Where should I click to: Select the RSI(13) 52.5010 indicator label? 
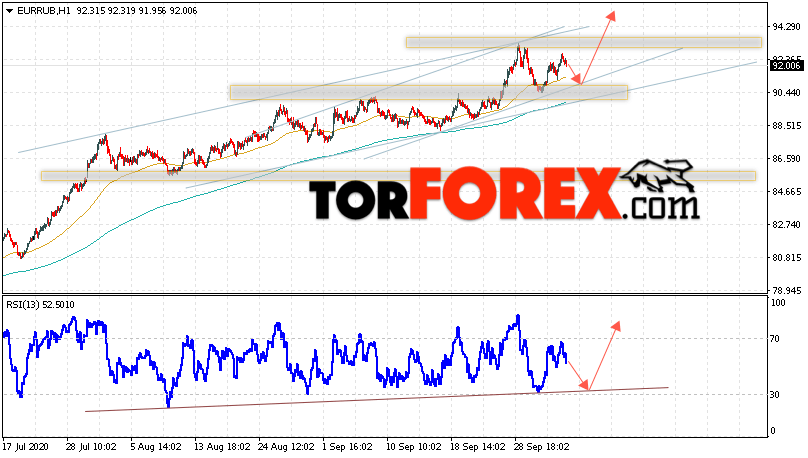(40, 305)
